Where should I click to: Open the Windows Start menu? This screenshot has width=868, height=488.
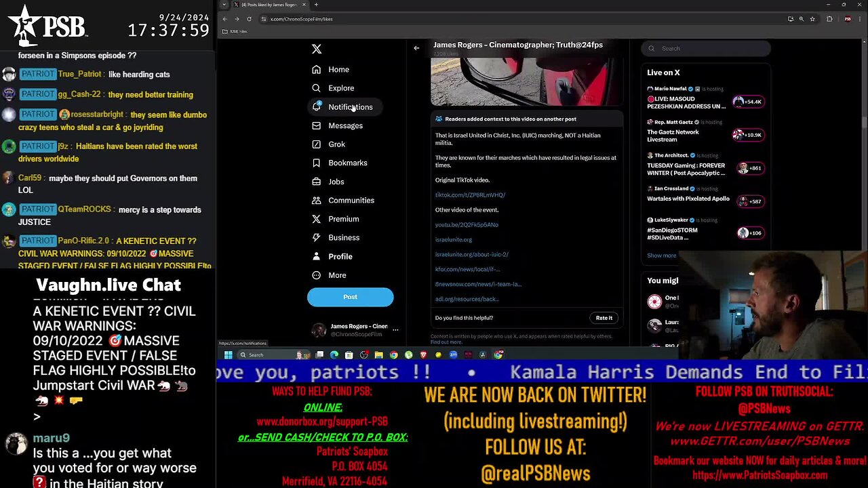(x=229, y=354)
